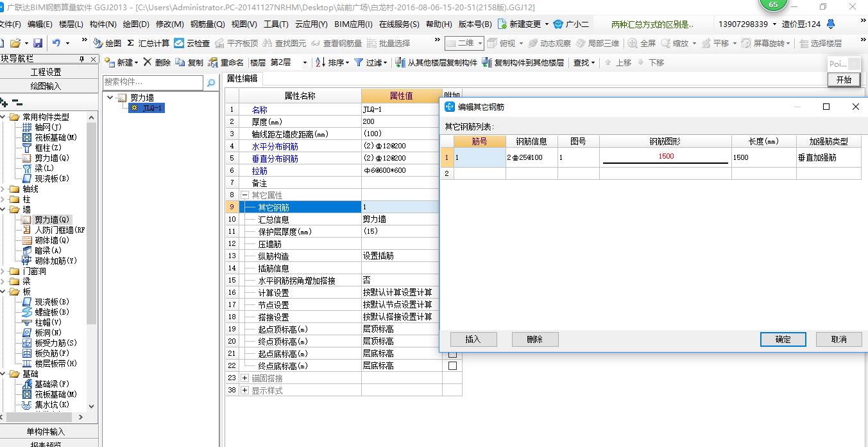Open the BIM应用(I) menu
Viewport: 868px width, 447px height.
point(353,24)
